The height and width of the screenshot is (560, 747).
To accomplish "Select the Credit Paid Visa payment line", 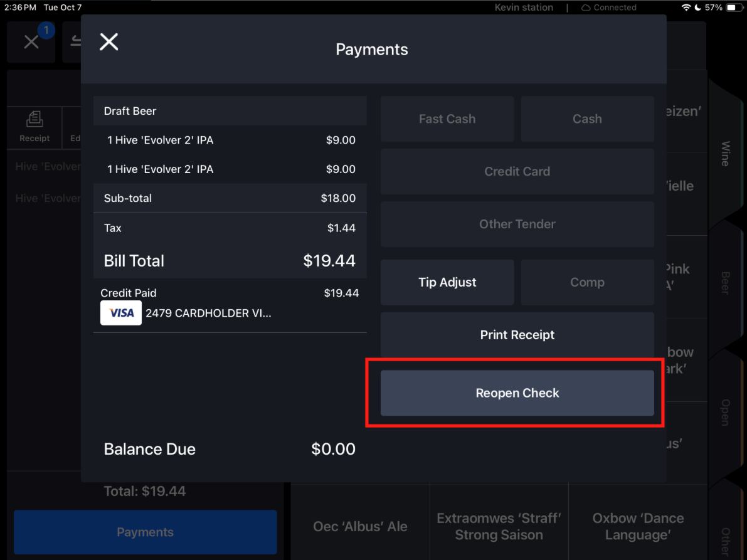I will [x=230, y=306].
